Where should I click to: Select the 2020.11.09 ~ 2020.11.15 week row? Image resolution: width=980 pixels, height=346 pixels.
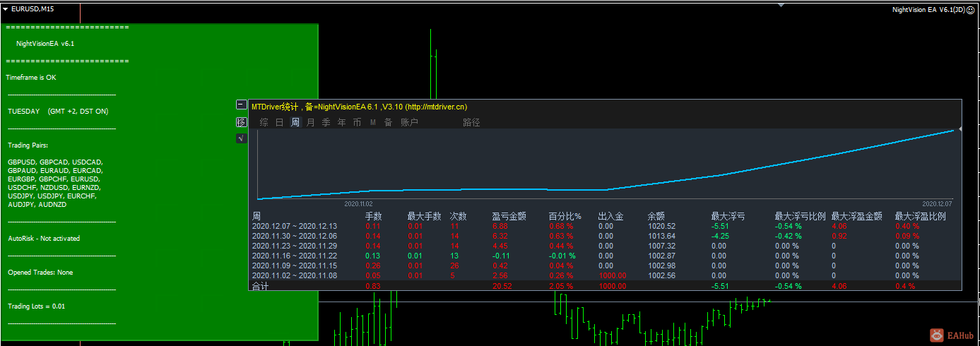[x=606, y=266]
